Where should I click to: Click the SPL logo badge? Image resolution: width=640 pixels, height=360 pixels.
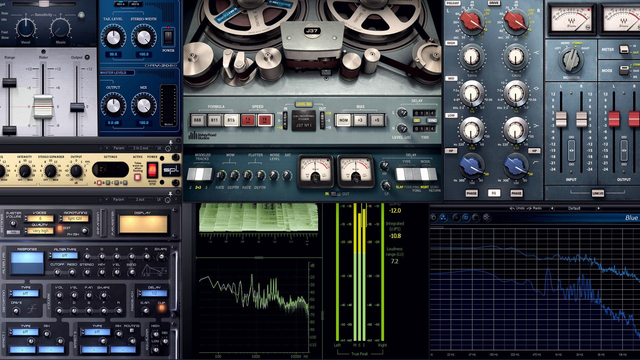[x=171, y=170]
